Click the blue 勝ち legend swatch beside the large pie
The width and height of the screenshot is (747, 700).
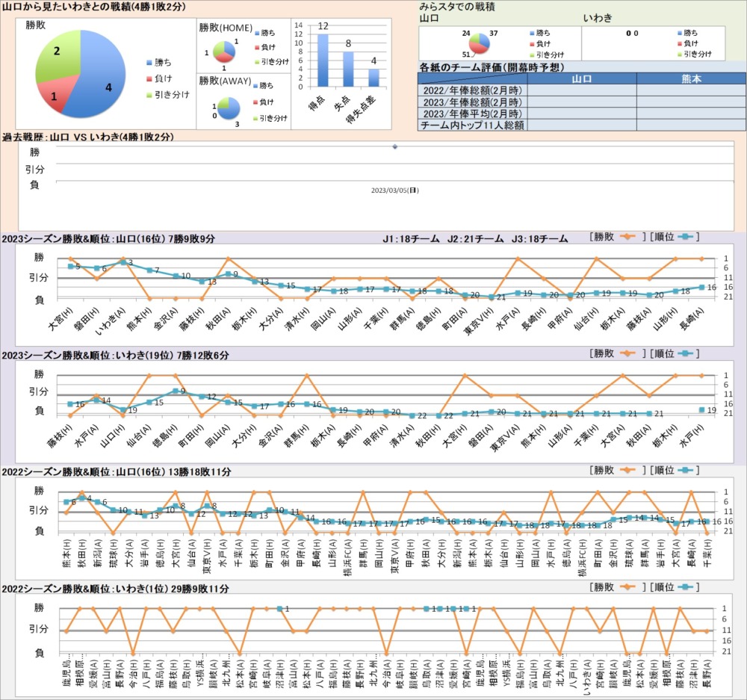[x=149, y=62]
